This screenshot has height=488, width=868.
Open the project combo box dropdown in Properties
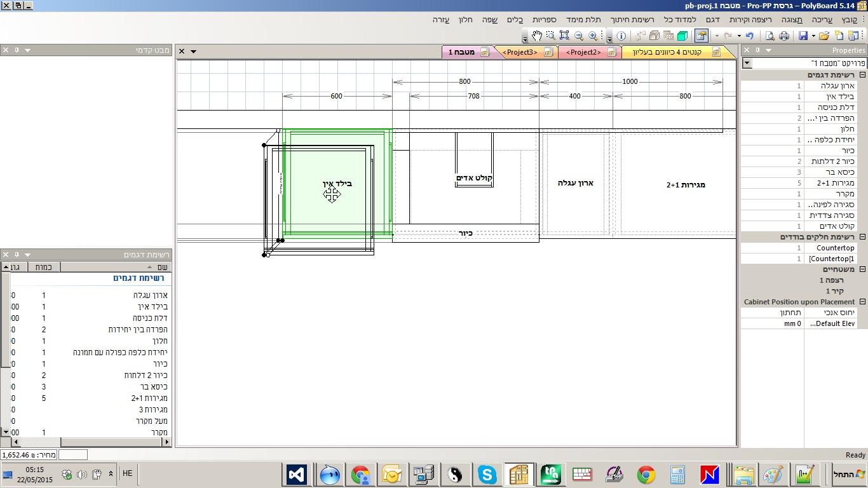pos(747,64)
